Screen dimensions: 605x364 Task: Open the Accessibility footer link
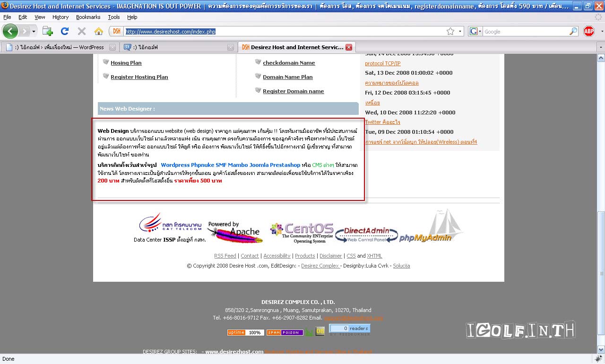tap(277, 256)
